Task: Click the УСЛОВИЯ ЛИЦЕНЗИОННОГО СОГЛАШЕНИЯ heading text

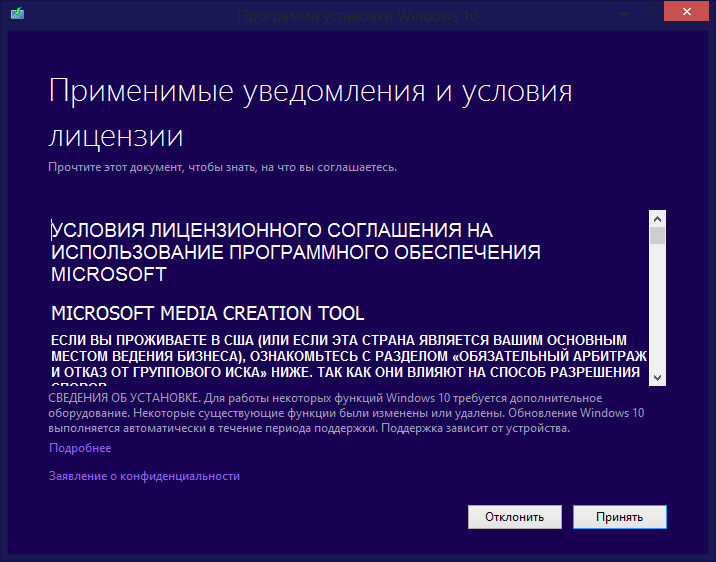Action: 296,252
